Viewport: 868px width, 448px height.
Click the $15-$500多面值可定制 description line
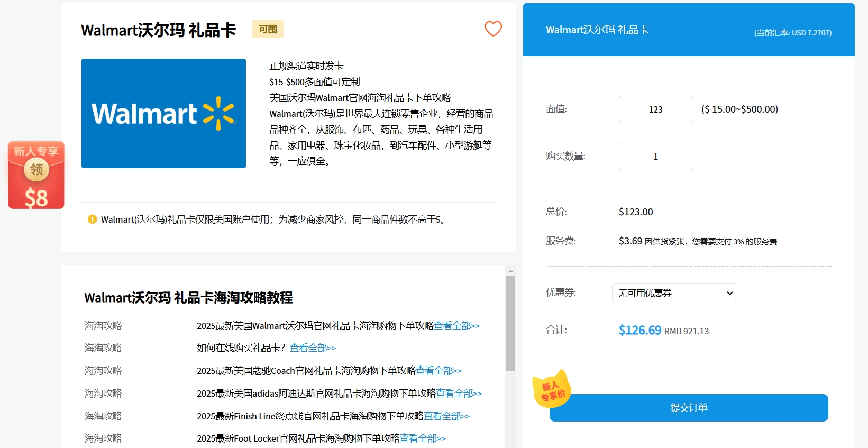pos(315,82)
